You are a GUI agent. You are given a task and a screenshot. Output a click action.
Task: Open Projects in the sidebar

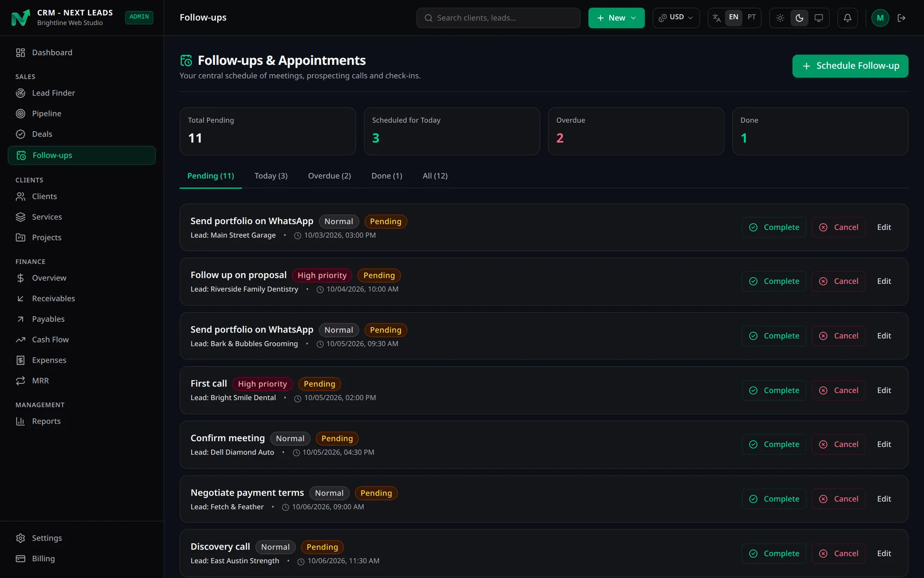(x=82, y=237)
